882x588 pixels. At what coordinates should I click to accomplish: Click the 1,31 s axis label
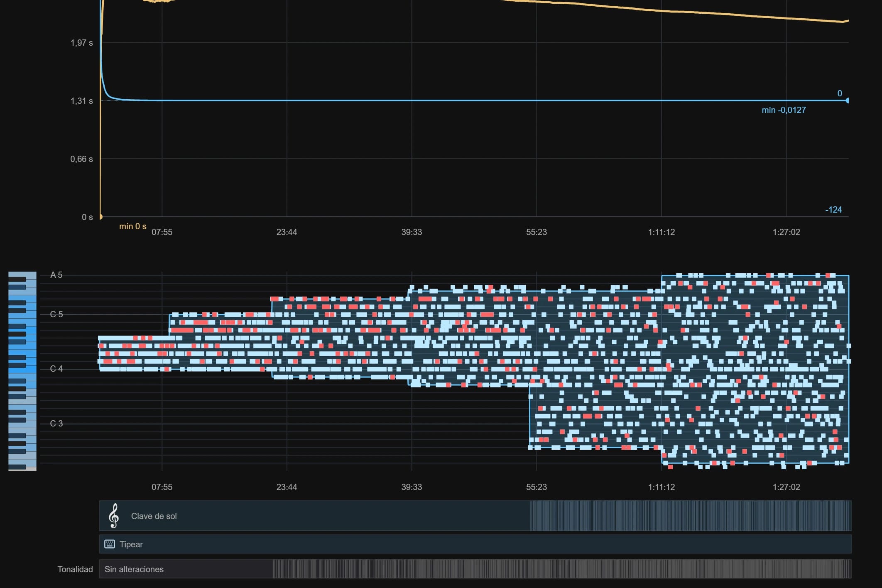point(82,101)
